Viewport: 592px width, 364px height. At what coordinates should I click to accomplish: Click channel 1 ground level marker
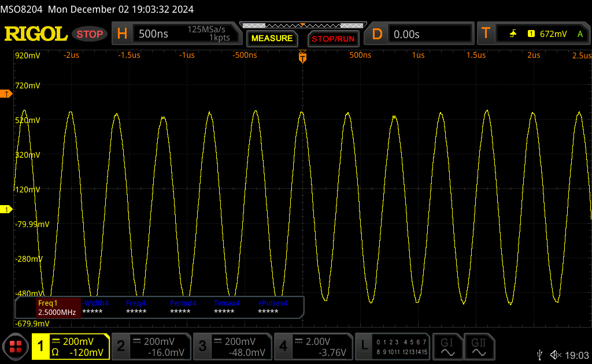6,209
